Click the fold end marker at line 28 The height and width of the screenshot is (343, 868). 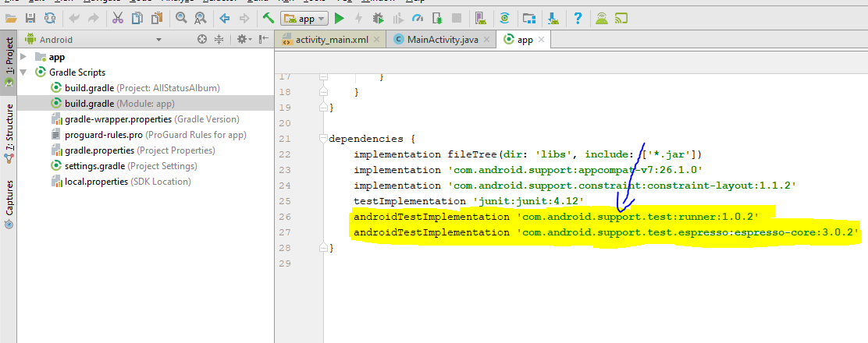[x=324, y=247]
